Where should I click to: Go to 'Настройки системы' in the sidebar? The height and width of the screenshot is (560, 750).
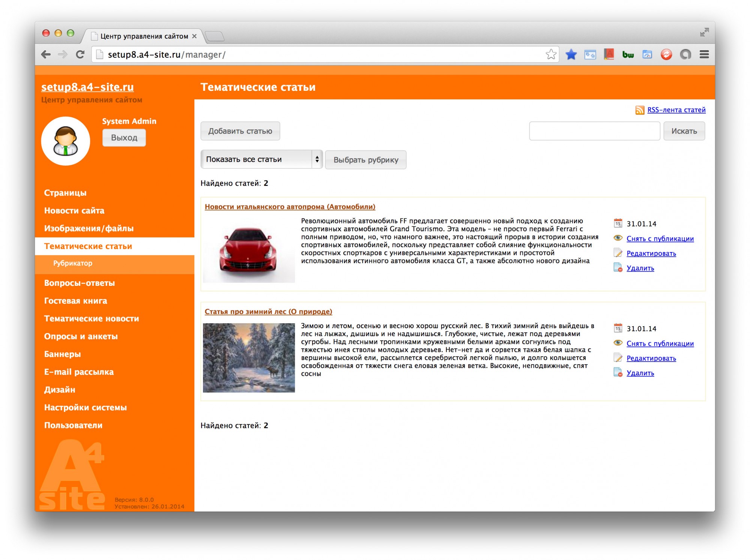86,408
